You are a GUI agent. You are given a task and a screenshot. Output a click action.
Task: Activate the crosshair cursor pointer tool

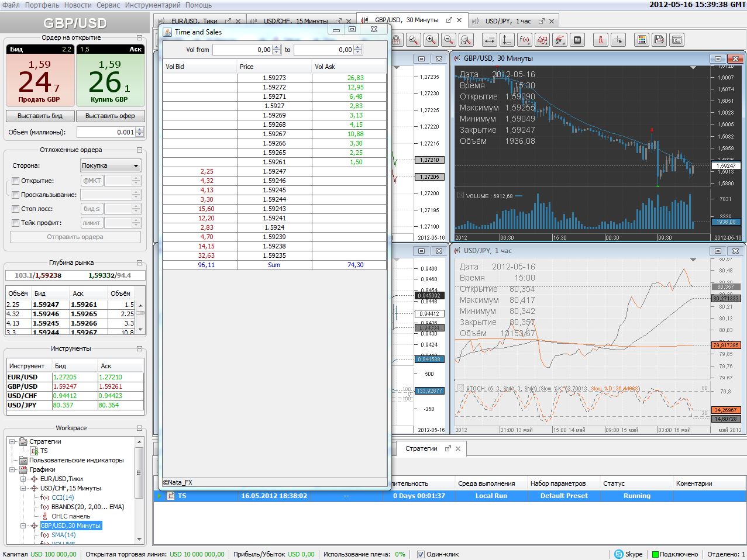coord(618,40)
